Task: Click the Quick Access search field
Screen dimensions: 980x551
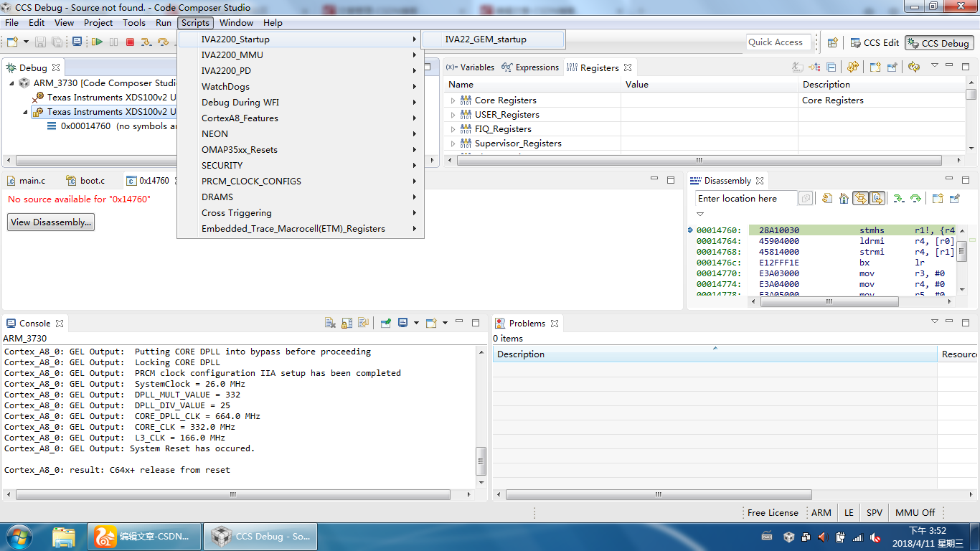Action: tap(778, 42)
